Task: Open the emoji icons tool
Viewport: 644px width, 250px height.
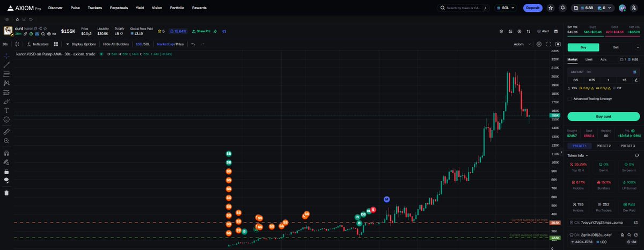Action: (6, 119)
